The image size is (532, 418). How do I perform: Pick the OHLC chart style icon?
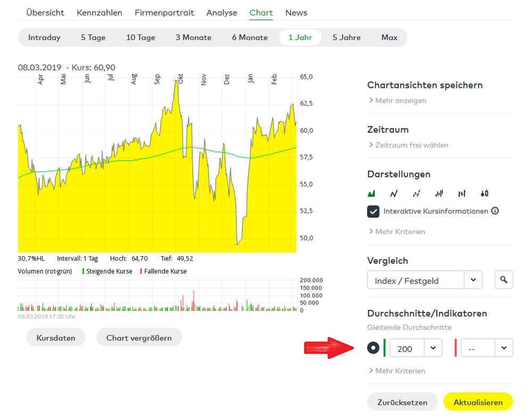pos(462,193)
